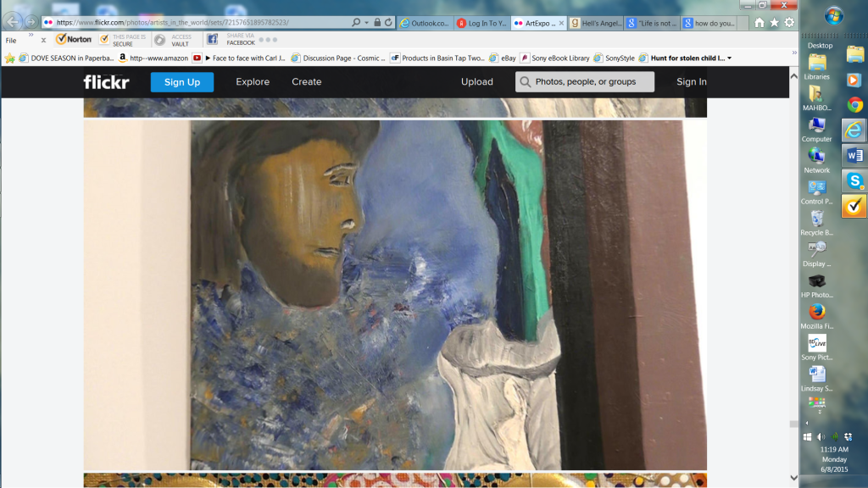Open Skype from the taskbar
Image resolution: width=868 pixels, height=488 pixels.
(x=854, y=180)
